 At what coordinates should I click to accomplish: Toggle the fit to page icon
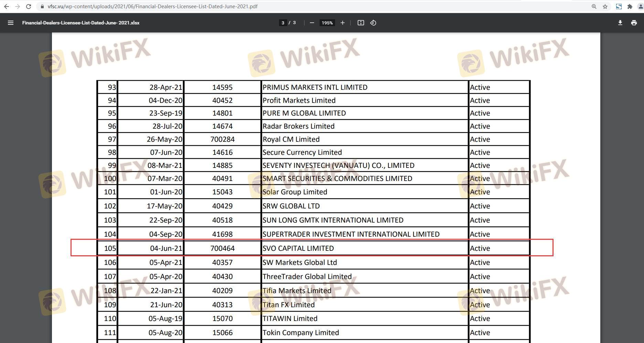pyautogui.click(x=361, y=23)
